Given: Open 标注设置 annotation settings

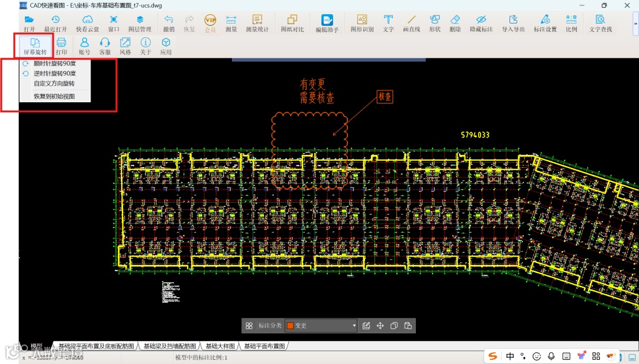Looking at the screenshot, I should (x=546, y=23).
